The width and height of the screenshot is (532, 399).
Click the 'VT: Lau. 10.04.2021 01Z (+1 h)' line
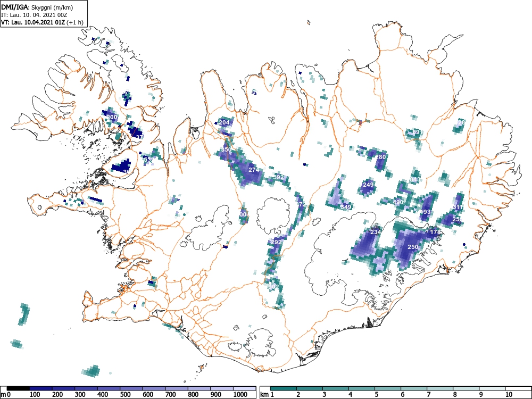(42, 22)
